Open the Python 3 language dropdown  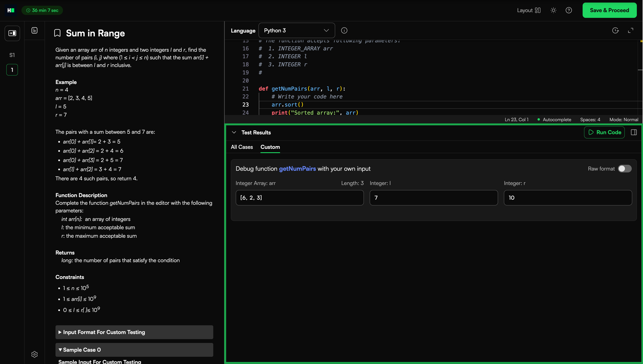coord(296,30)
